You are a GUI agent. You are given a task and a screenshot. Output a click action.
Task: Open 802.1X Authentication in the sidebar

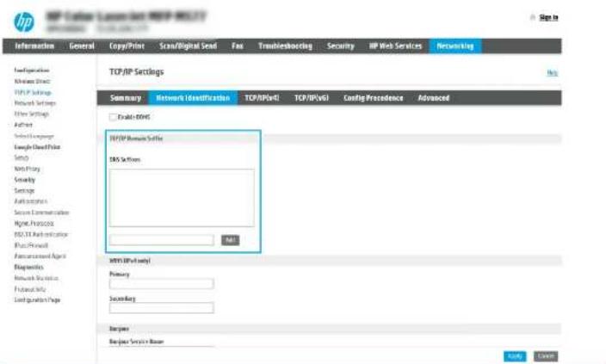[x=41, y=235]
